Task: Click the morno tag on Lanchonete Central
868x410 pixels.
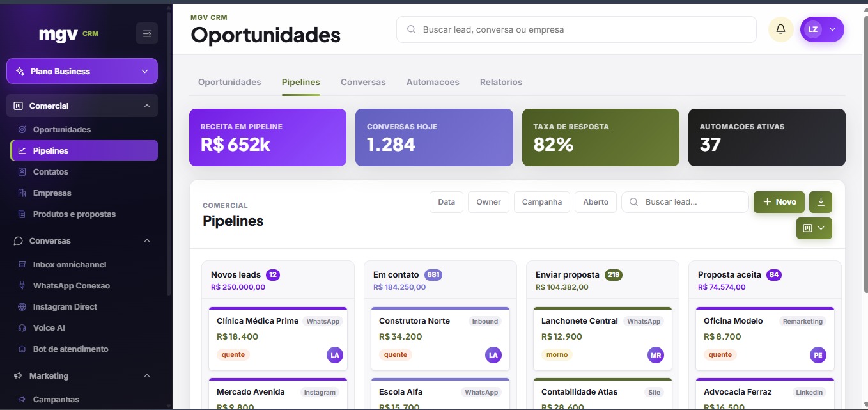Action: [x=557, y=354]
